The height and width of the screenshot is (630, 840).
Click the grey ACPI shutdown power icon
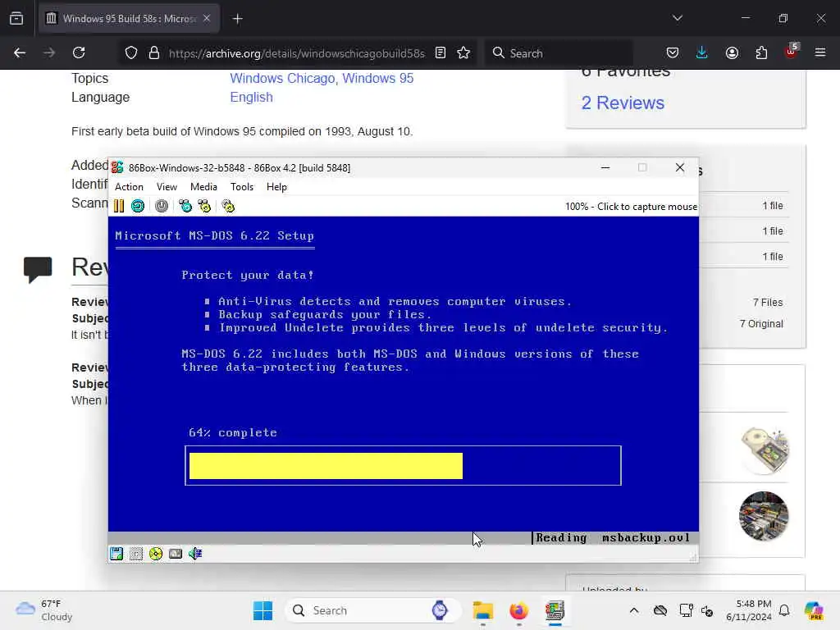pos(162,206)
